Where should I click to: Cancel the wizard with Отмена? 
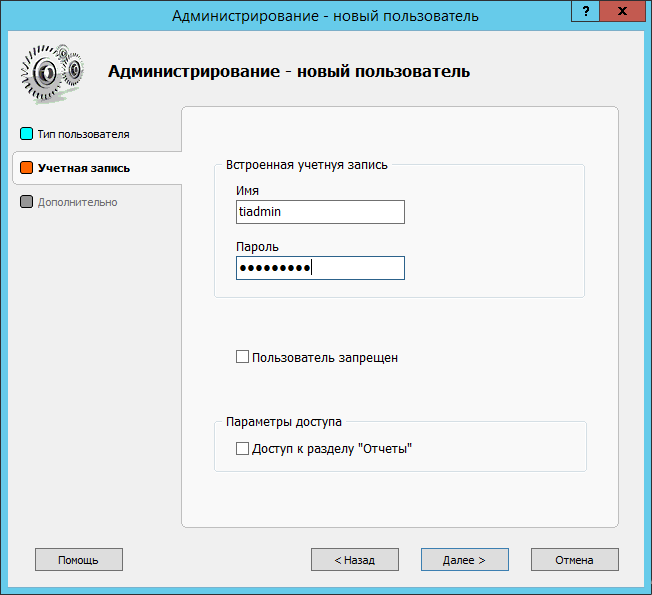click(575, 560)
